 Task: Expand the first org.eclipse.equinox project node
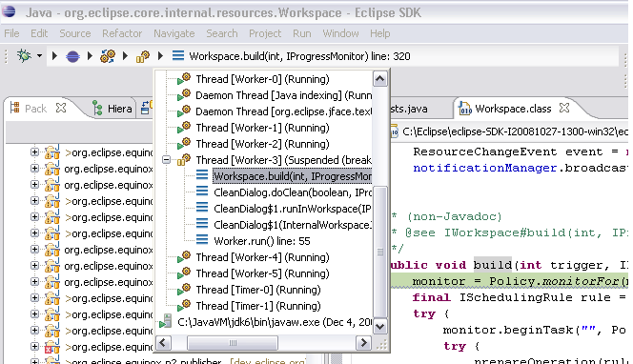(34, 152)
